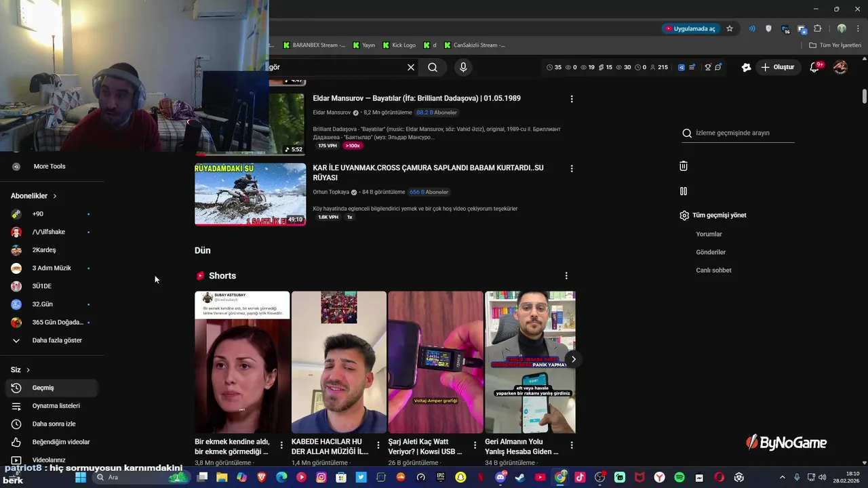Click the trophy icon in the extension stats bar

point(707,67)
